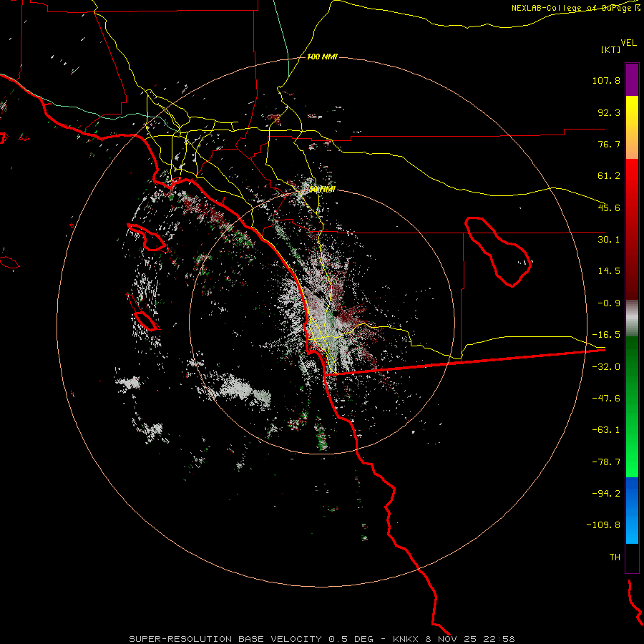This screenshot has width=644, height=644.
Task: Click the 45.6 velocity scale label
Action: [609, 208]
